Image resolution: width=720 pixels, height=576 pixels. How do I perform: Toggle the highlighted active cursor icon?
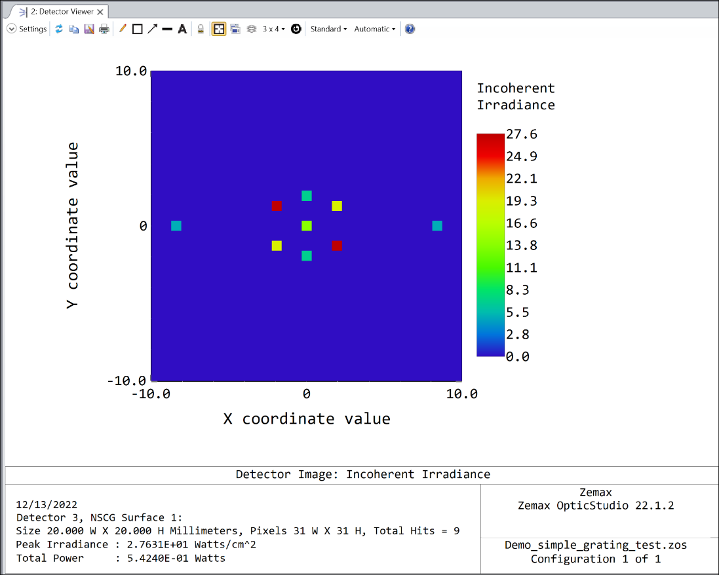point(219,29)
